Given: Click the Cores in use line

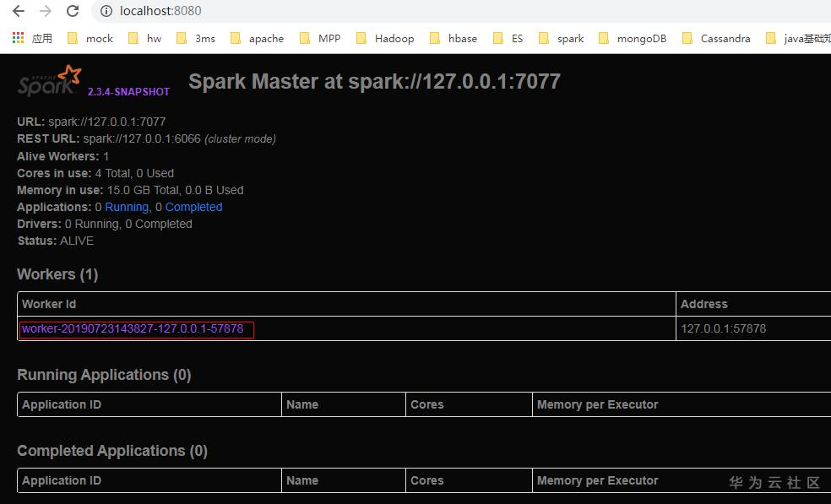Looking at the screenshot, I should tap(95, 173).
